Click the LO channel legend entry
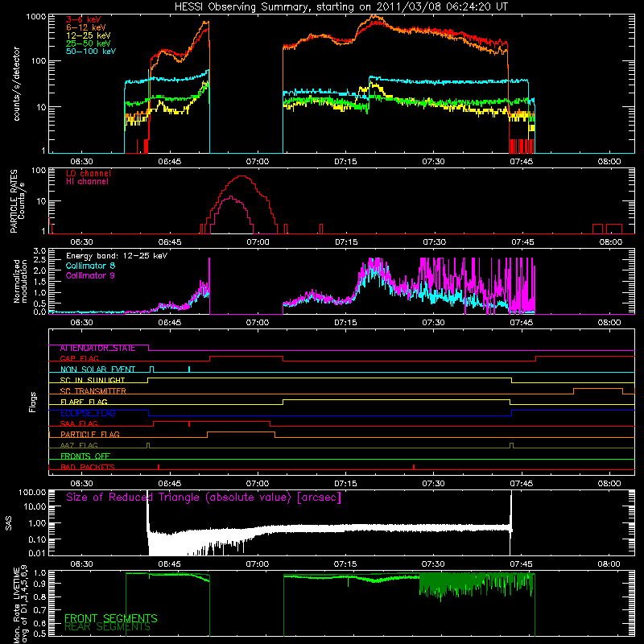This screenshot has width=644, height=644. pyautogui.click(x=89, y=173)
